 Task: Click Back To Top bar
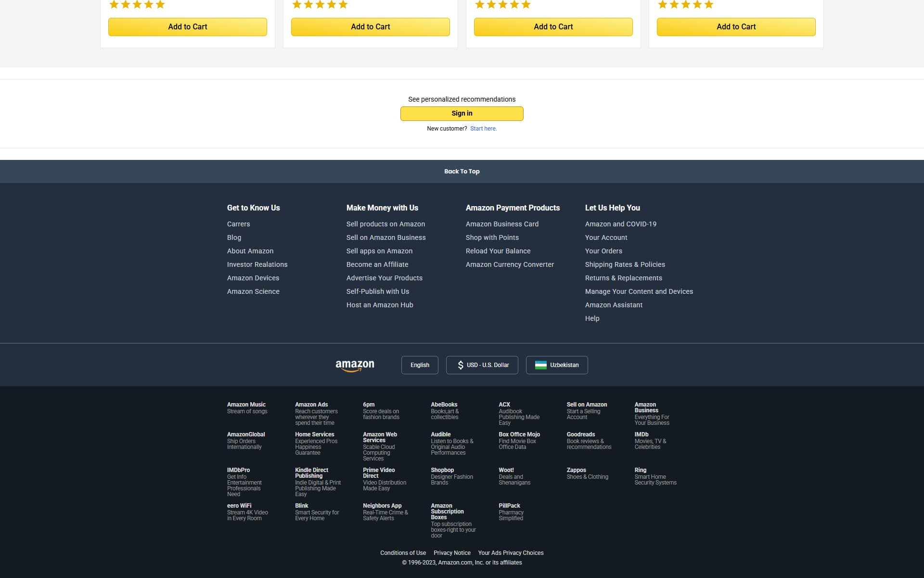(x=462, y=171)
